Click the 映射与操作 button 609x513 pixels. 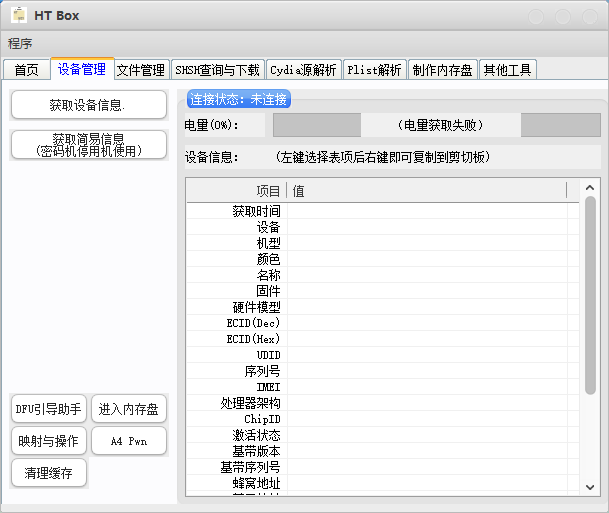point(49,441)
